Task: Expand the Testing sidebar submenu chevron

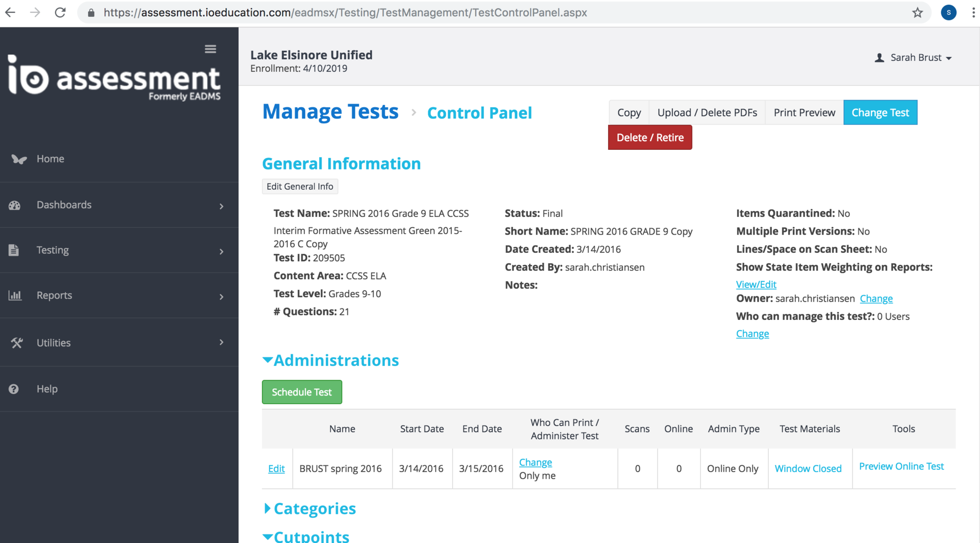Action: coord(221,251)
